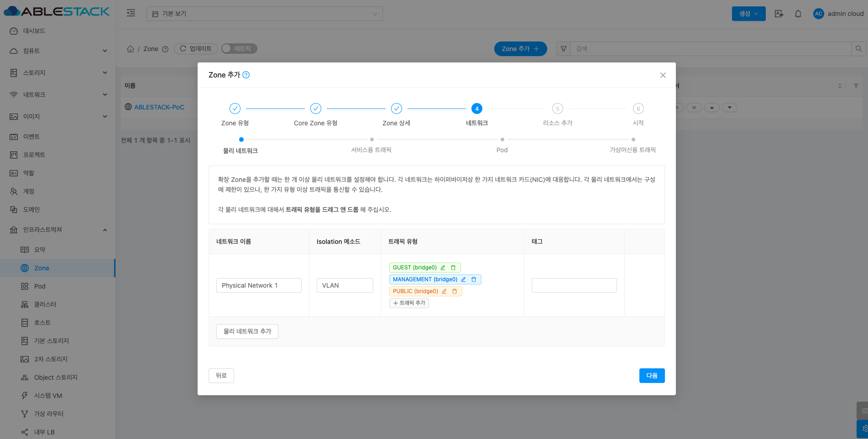Open the 프로젝트 sidebar item
The image size is (868, 439).
[x=58, y=155]
